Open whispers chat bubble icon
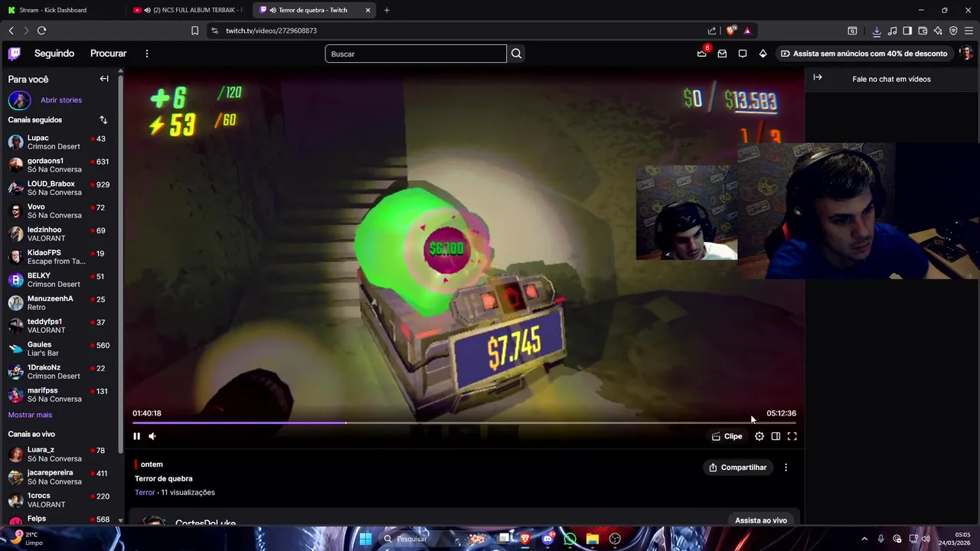This screenshot has width=980, height=551. pyautogui.click(x=743, y=54)
